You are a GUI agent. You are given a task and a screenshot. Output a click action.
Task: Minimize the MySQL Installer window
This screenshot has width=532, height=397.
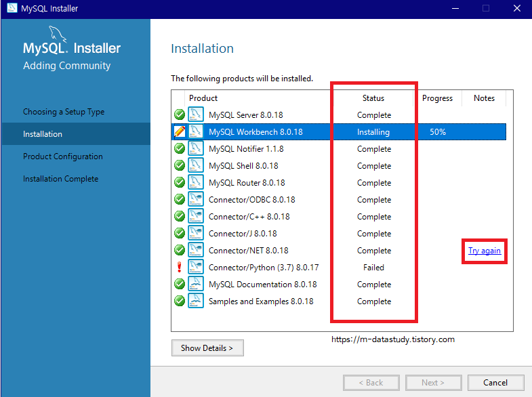click(x=455, y=8)
